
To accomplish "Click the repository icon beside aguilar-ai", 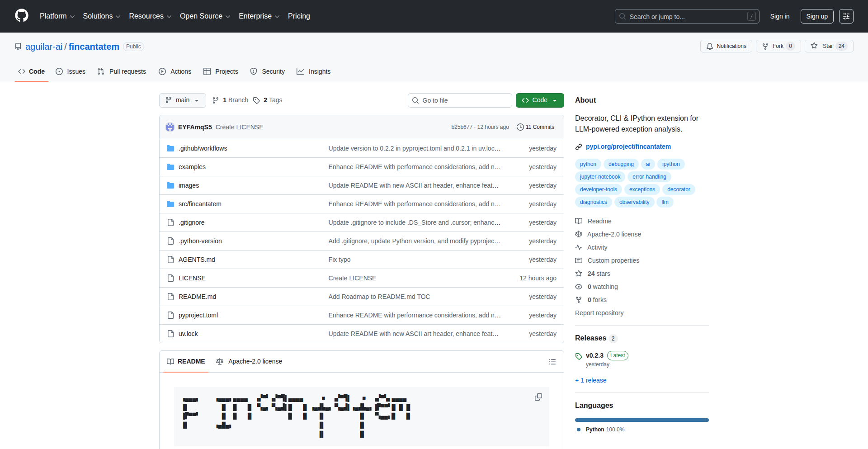I will (x=18, y=47).
